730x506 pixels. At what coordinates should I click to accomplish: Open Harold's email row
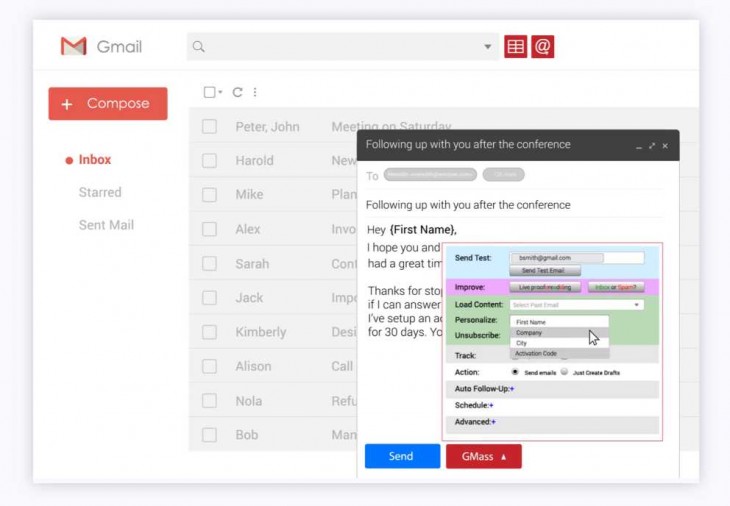273,161
